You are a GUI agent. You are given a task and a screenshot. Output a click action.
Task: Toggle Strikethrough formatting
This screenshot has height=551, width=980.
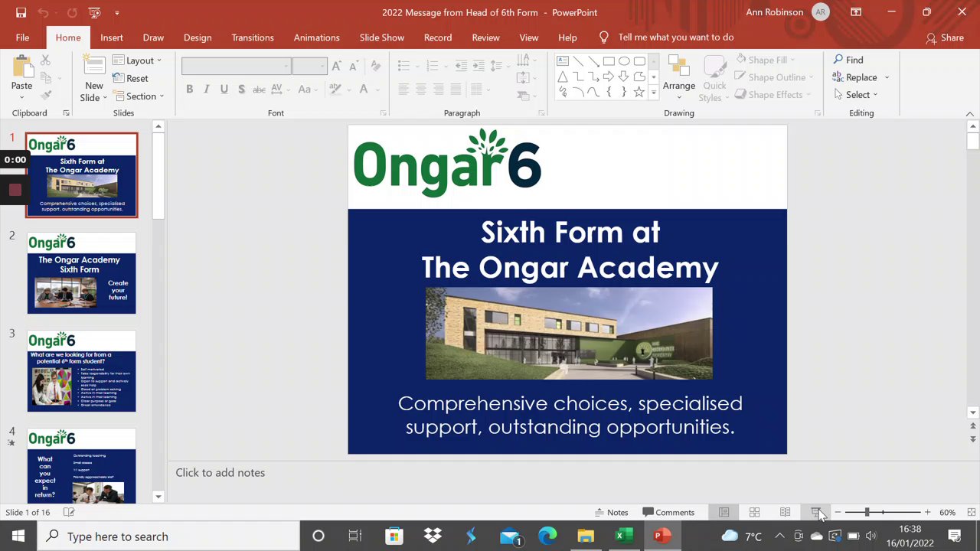click(259, 89)
